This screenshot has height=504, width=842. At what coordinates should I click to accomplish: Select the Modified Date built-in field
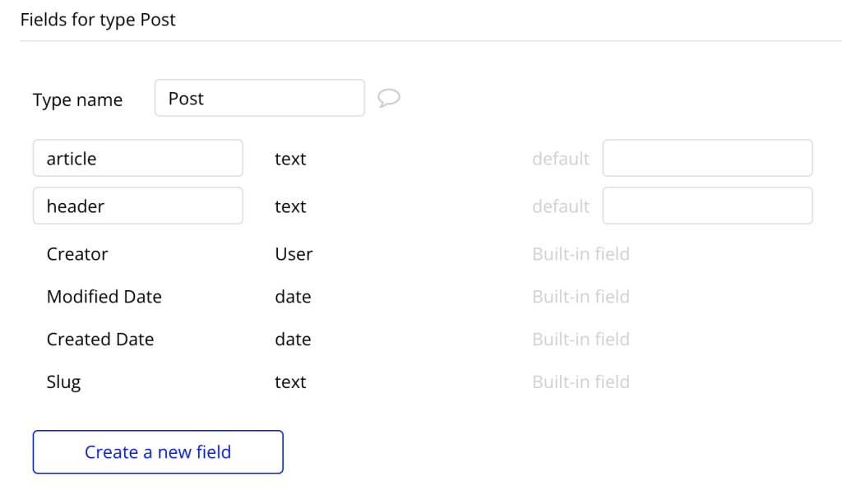(104, 296)
